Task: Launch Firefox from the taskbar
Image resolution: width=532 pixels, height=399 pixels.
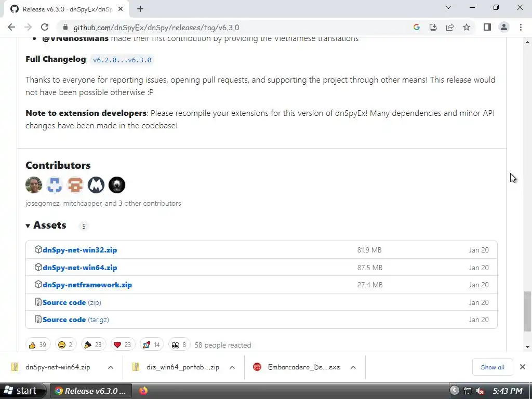Action: (143, 391)
